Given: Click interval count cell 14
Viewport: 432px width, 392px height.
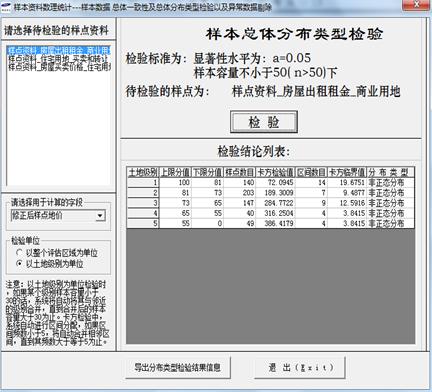Looking at the screenshot, I should pos(311,182).
